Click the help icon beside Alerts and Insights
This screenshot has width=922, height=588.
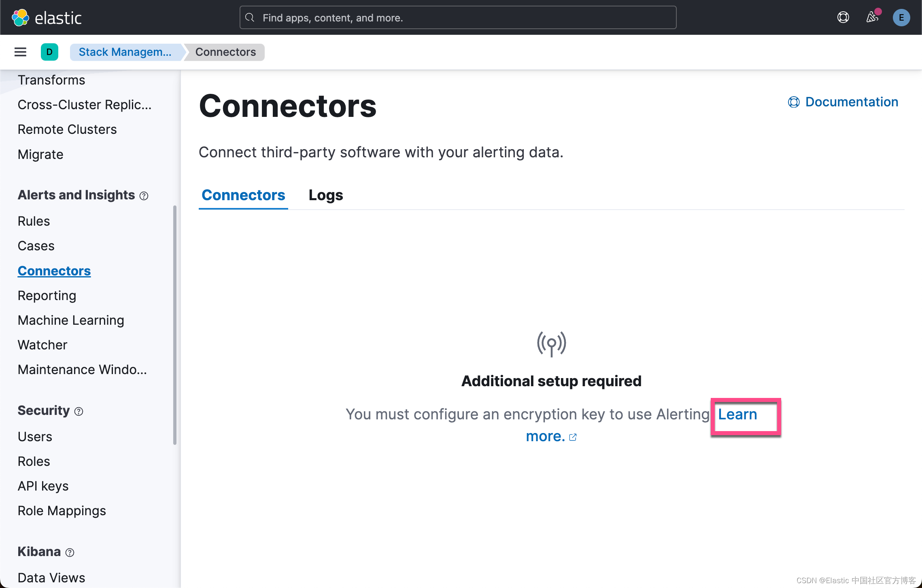[x=144, y=195]
